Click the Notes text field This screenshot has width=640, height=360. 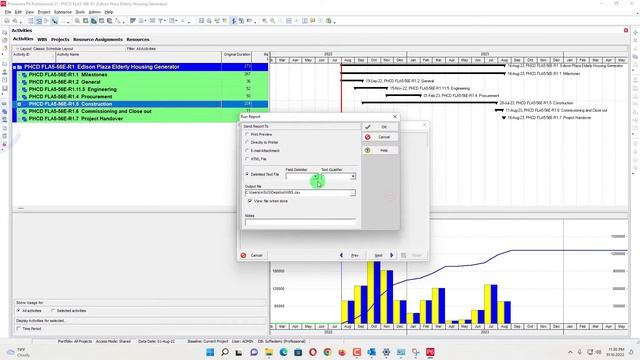coord(300,222)
